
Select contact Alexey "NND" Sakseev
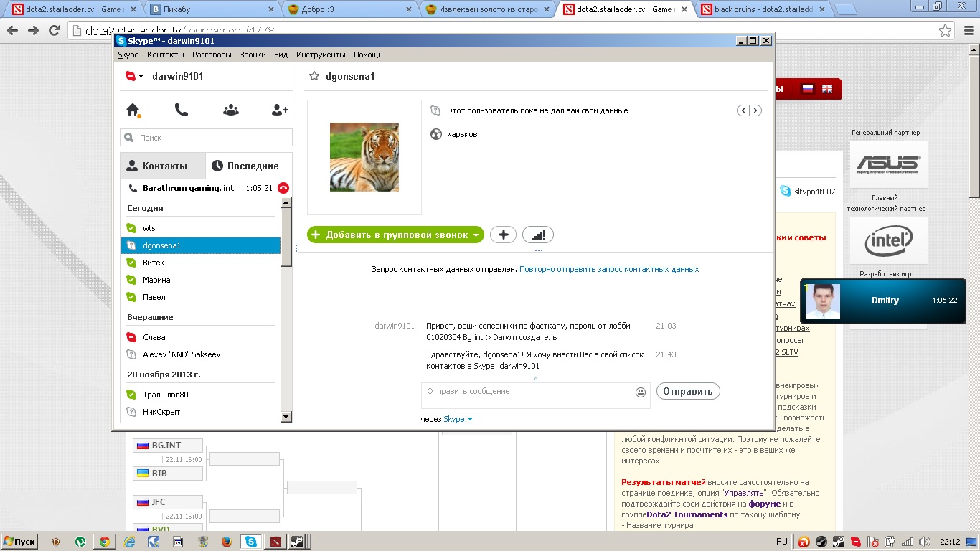click(200, 354)
